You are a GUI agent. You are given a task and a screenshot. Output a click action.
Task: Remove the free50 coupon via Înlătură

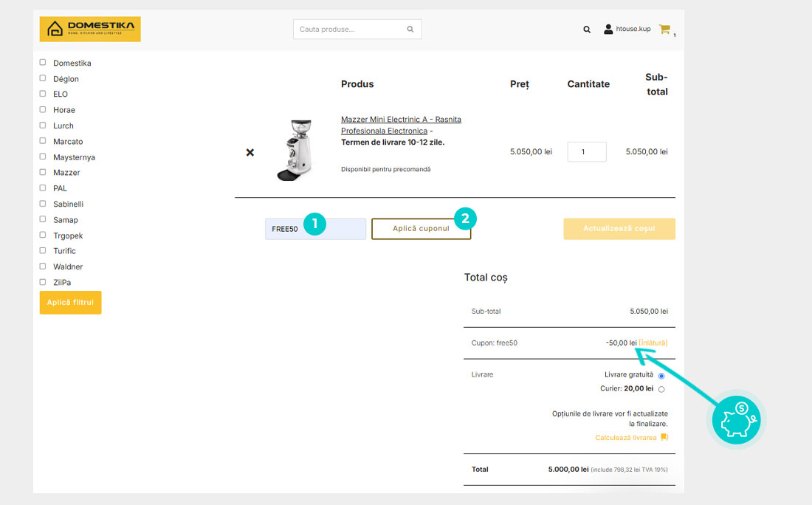point(653,343)
